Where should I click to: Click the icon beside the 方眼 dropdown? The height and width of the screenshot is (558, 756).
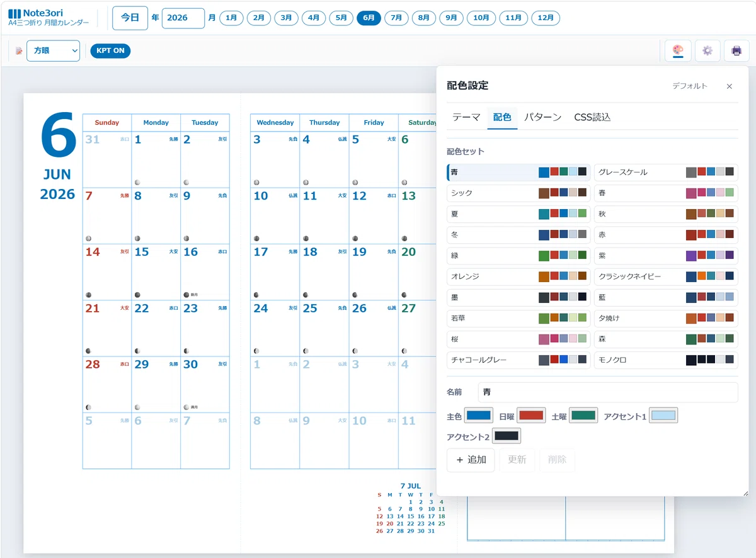[19, 51]
